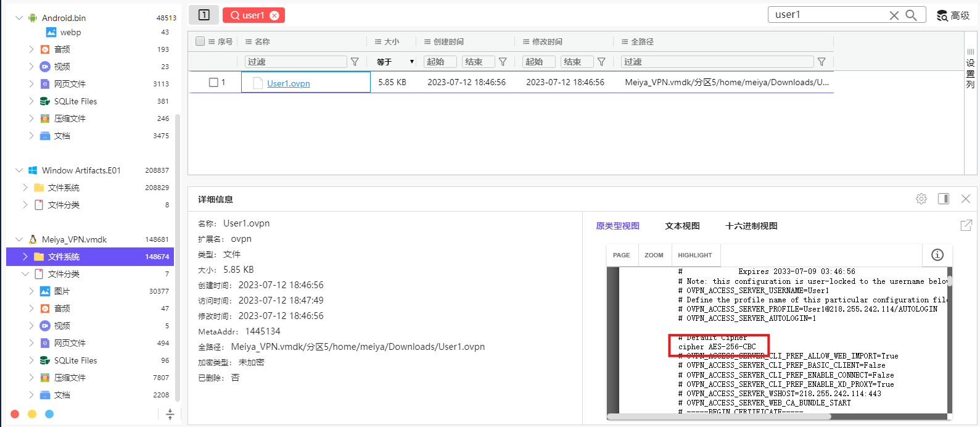Pop out the preview in external window
The height and width of the screenshot is (427, 980).
point(966,225)
